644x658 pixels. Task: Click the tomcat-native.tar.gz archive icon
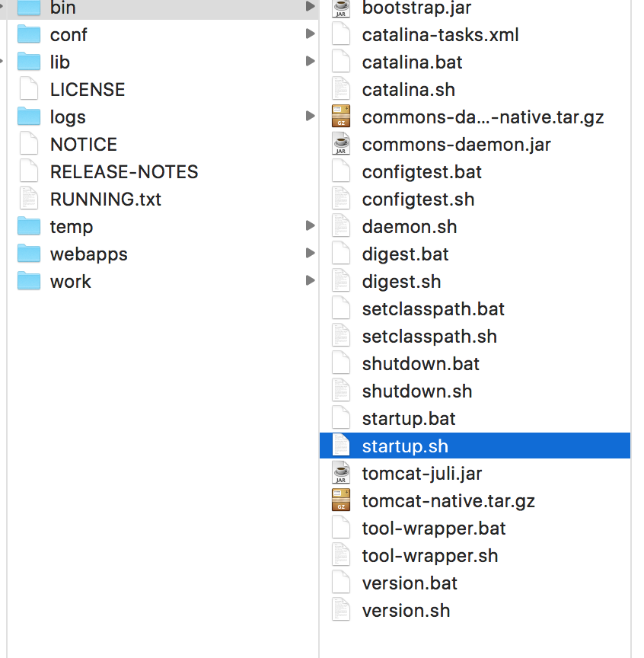pyautogui.click(x=341, y=500)
